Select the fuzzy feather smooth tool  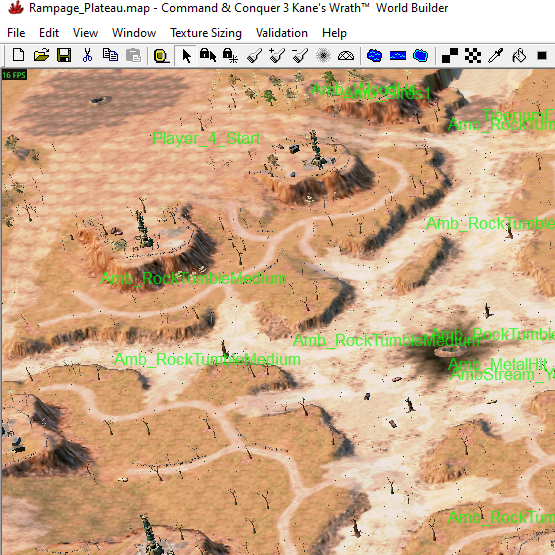pos(323,56)
